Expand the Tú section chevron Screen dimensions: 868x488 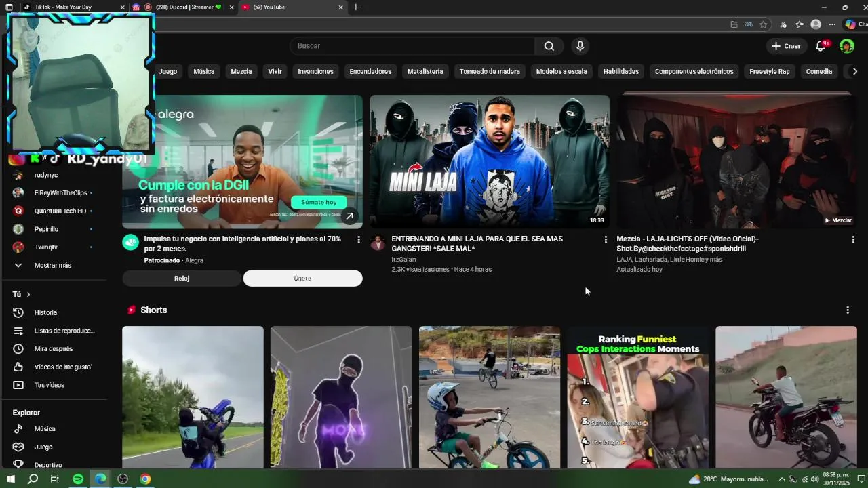click(x=28, y=294)
